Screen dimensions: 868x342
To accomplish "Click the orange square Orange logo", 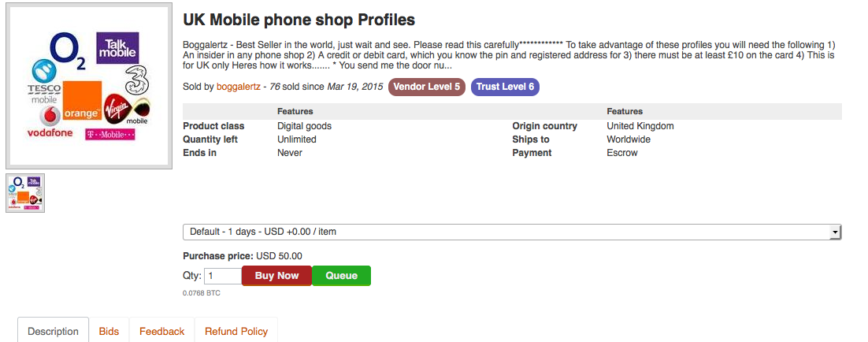I will pyautogui.click(x=83, y=102).
